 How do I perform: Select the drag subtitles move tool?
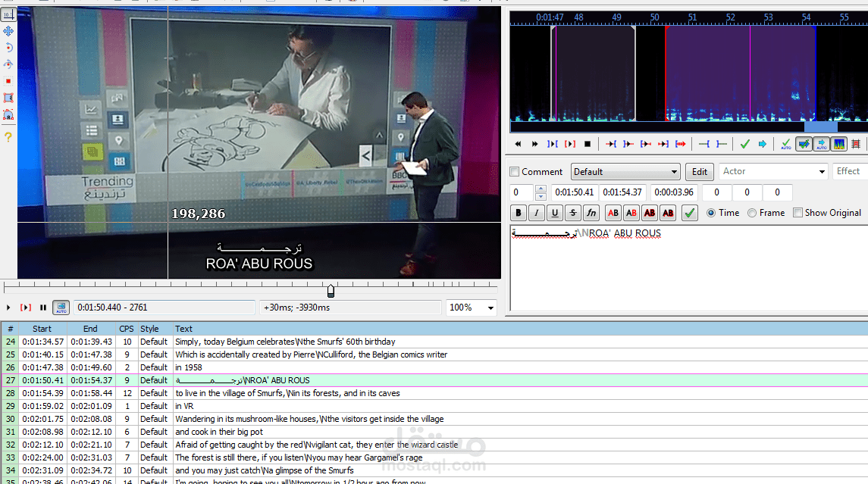pos(8,31)
